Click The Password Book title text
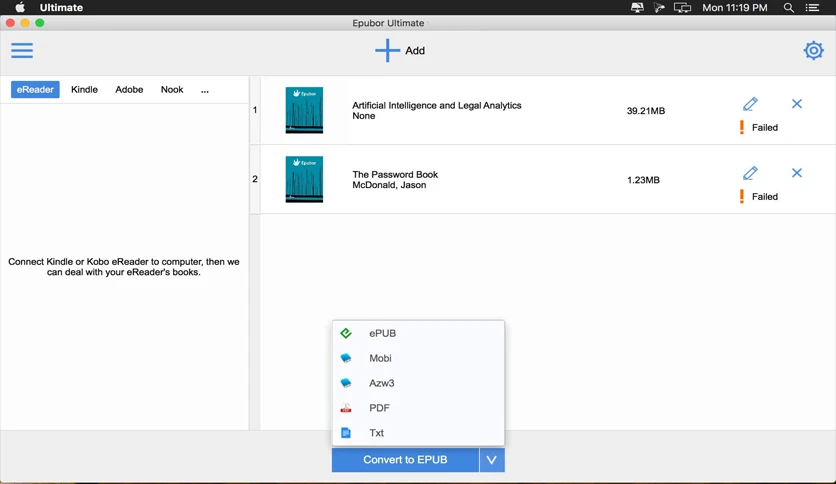The height and width of the screenshot is (484, 836). (395, 174)
